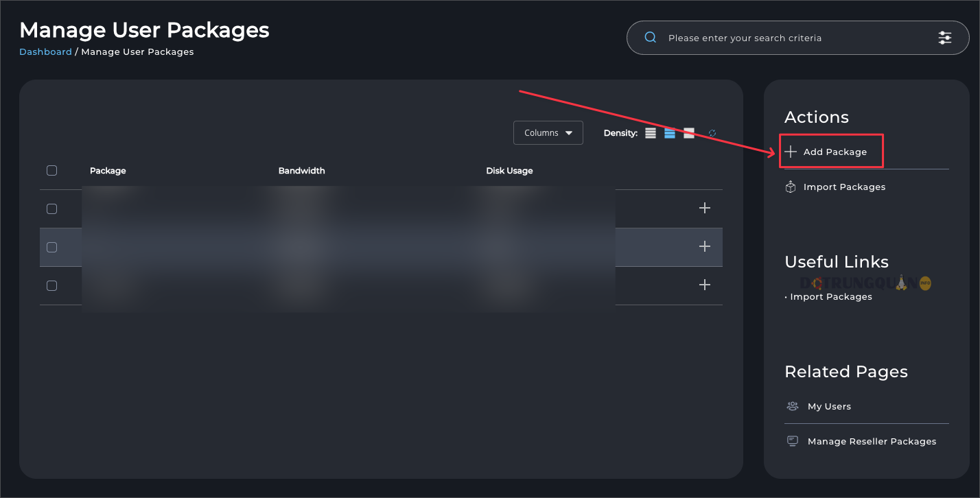Select medium density icon
This screenshot has height=498, width=980.
point(670,133)
